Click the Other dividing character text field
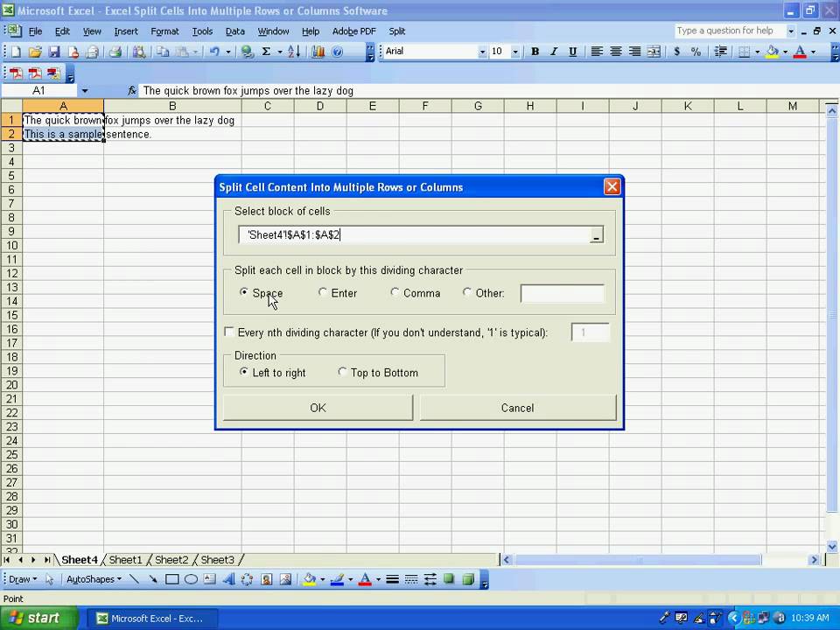Screen dimensions: 840x630 click(563, 294)
